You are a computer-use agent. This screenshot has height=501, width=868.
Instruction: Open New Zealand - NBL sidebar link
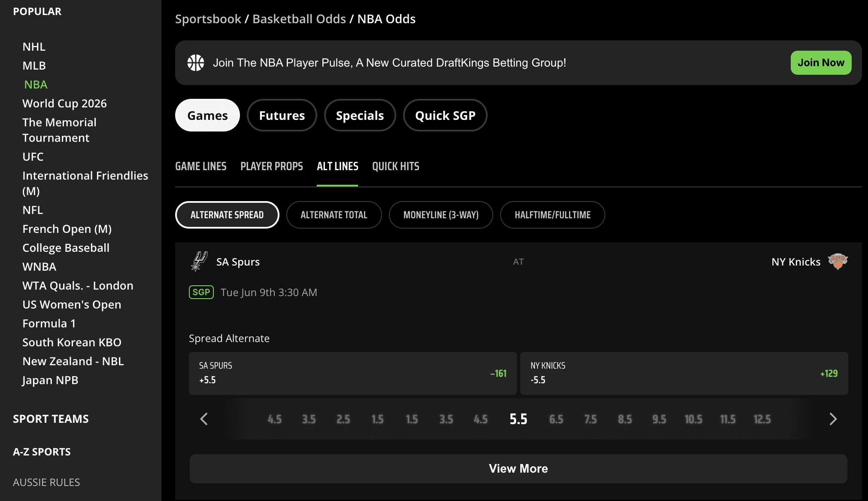tap(73, 361)
